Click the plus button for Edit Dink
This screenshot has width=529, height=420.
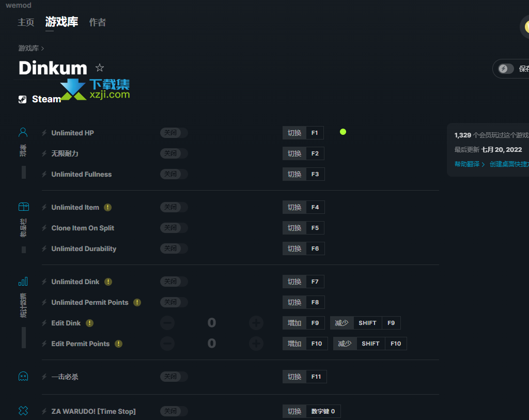[x=256, y=323]
